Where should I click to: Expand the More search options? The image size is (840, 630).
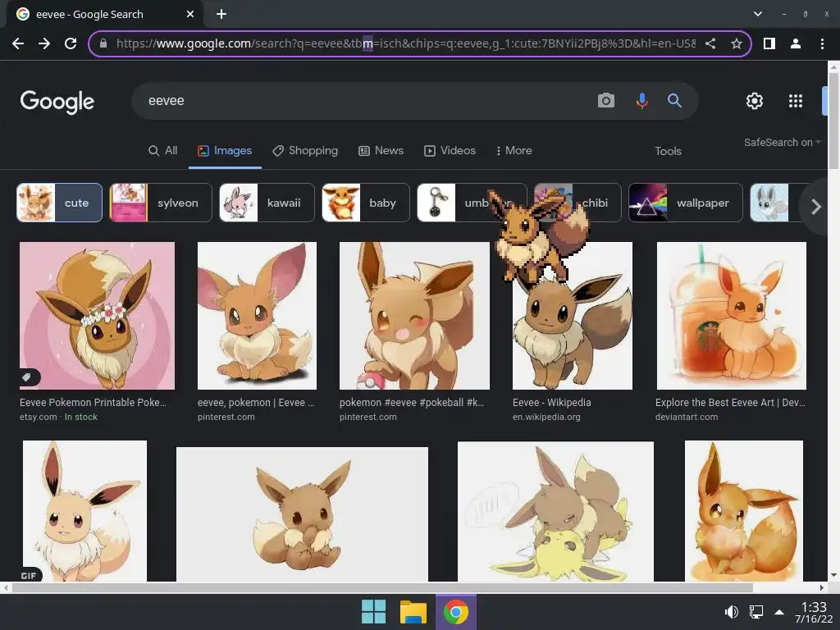pyautogui.click(x=514, y=151)
